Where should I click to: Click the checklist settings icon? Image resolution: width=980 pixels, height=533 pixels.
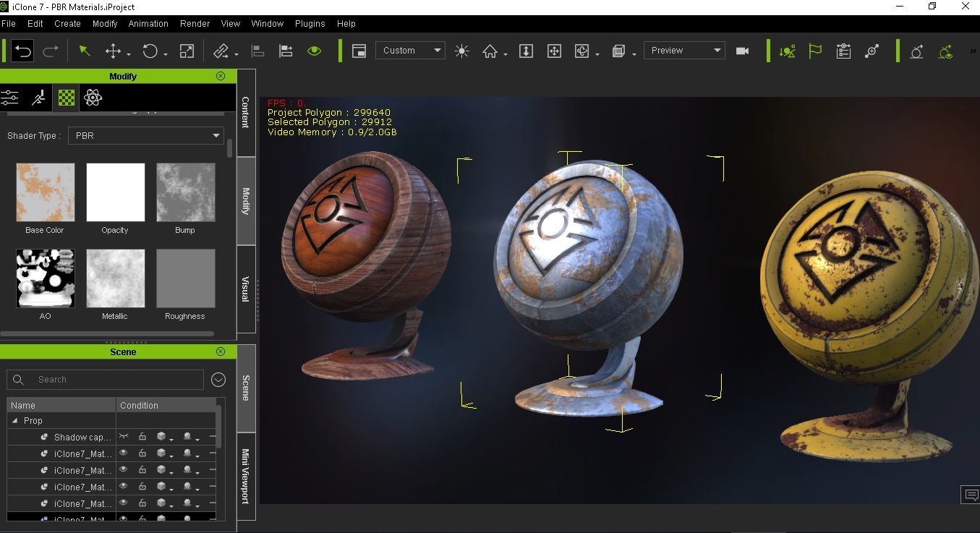tap(843, 51)
